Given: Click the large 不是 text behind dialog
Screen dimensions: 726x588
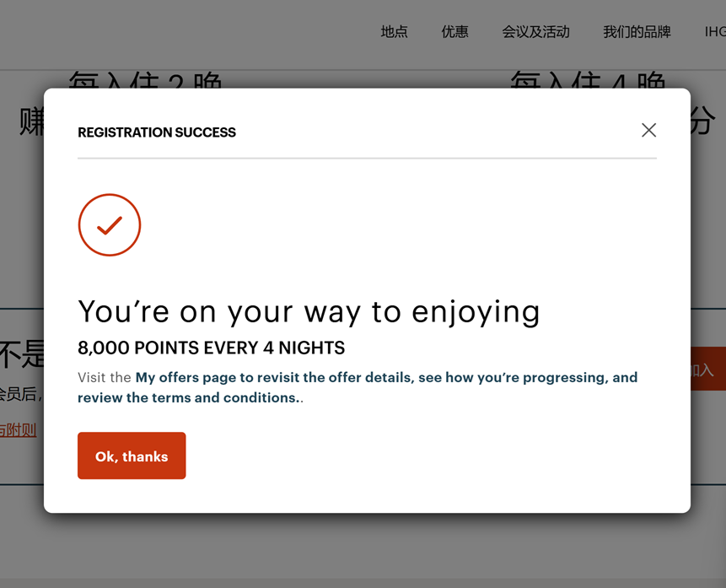Looking at the screenshot, I should click(x=22, y=354).
